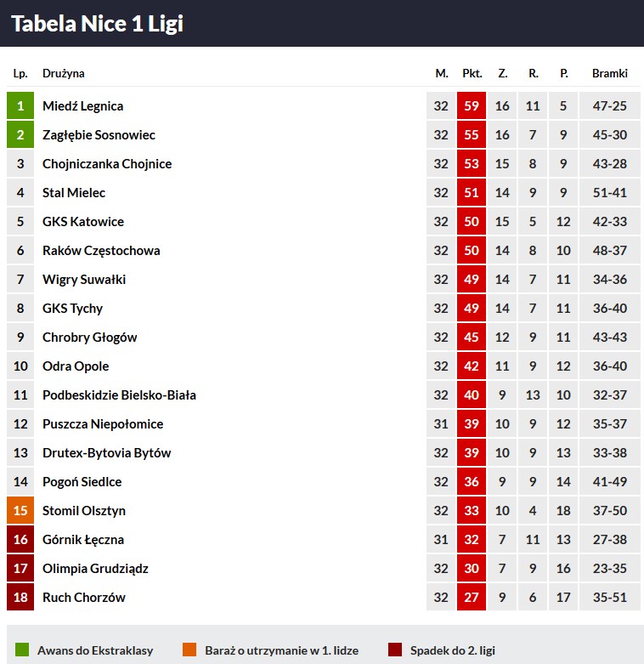Click the Ruch Chorzów team name
The height and width of the screenshot is (664, 644).
(84, 598)
